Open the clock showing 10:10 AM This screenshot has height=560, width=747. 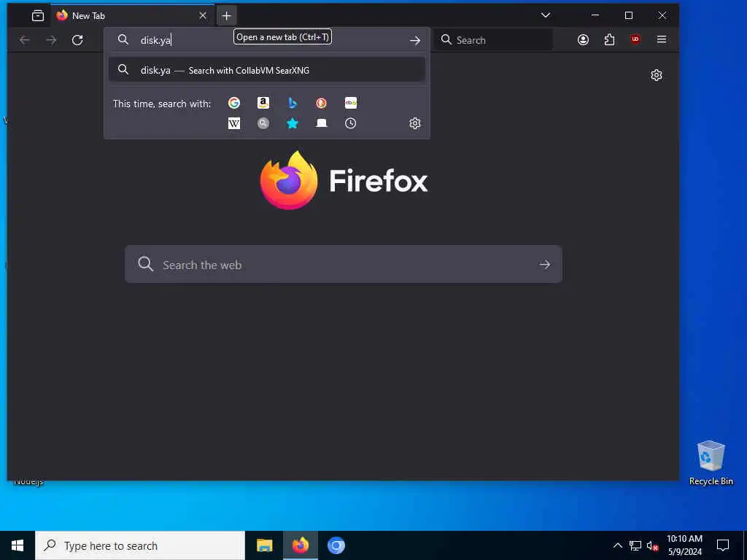(x=684, y=545)
